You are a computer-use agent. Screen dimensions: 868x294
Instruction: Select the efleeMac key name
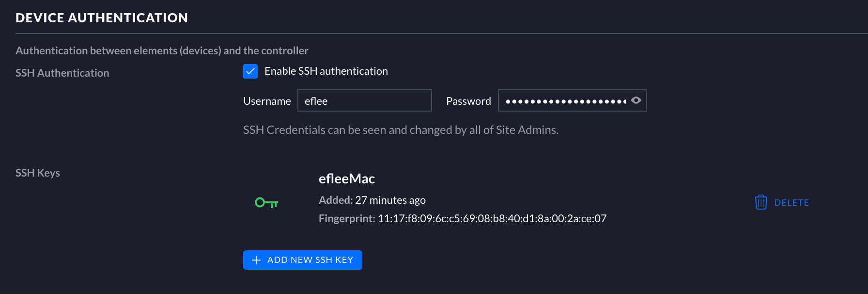347,179
